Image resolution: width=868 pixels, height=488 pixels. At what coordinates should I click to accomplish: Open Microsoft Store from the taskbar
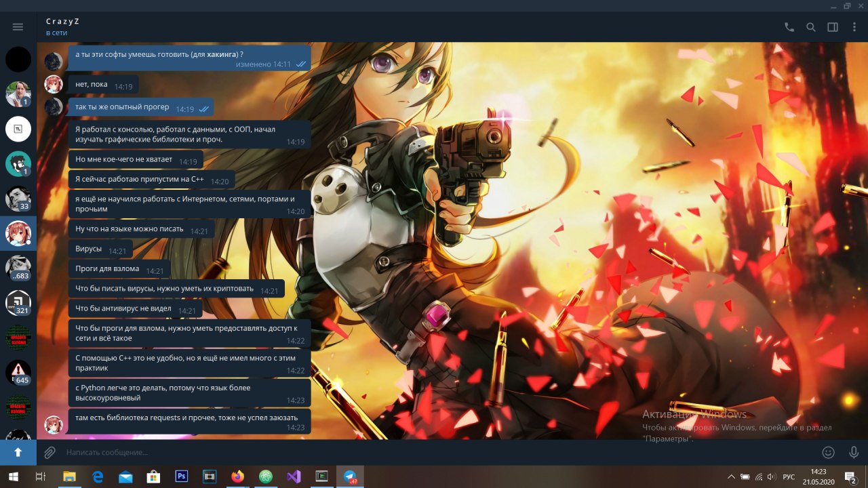coord(153,476)
